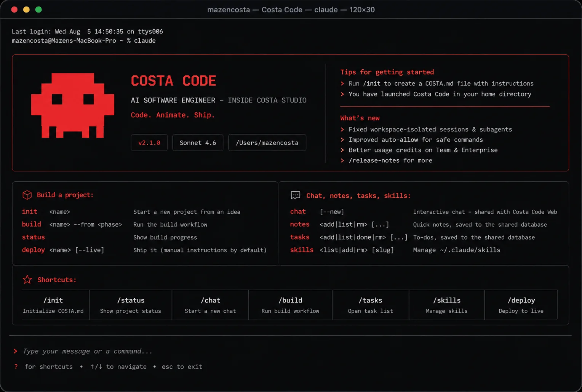Click 'AI SOFTWARE ENGINEER' subtitle text

(173, 100)
